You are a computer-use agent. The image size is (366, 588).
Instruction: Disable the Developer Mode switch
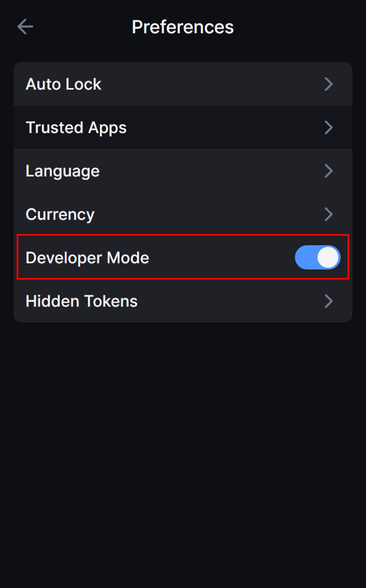(317, 258)
